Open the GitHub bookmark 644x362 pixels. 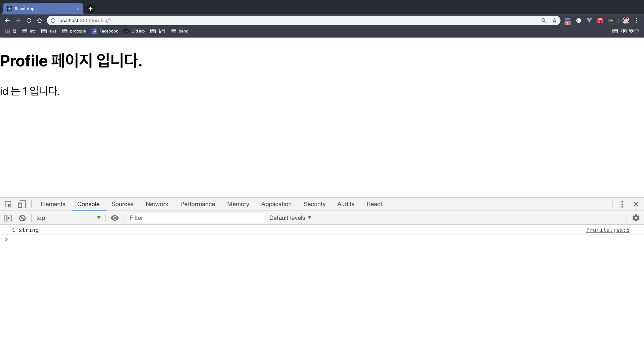[134, 31]
